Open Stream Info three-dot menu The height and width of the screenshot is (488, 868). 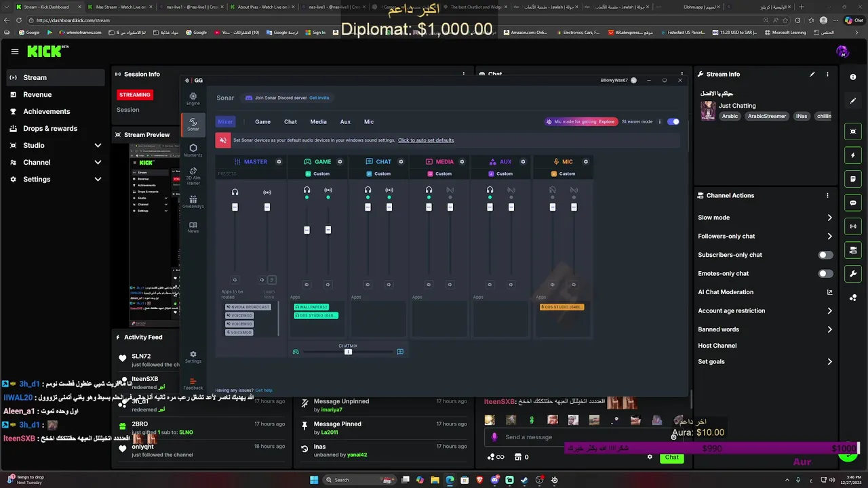click(827, 74)
